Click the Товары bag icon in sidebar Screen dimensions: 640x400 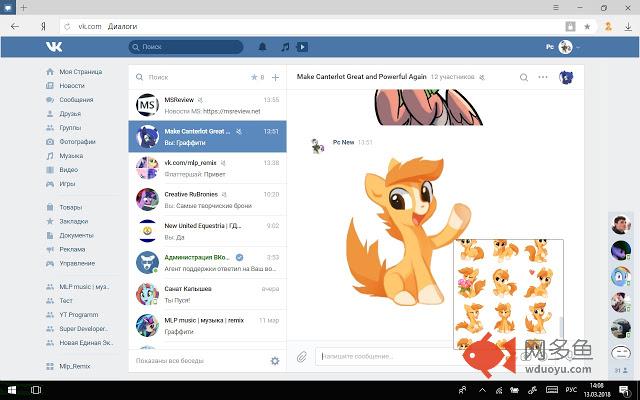[50, 207]
